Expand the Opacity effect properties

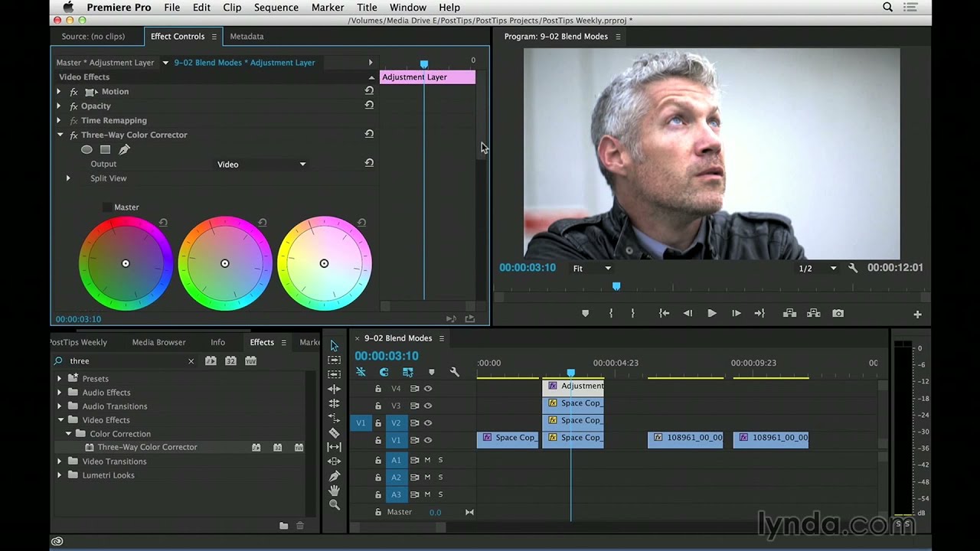[x=59, y=106]
